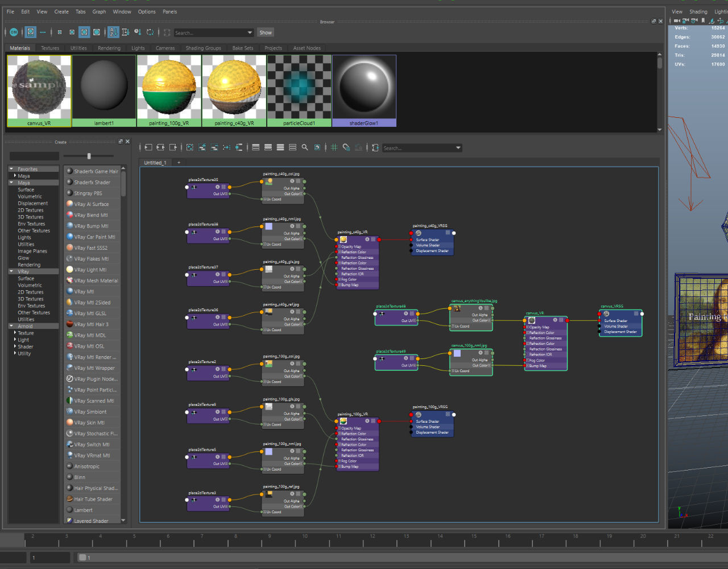Choose medium swatch size in Browser toolbar
Screen dimensions: 728x569
72,32
